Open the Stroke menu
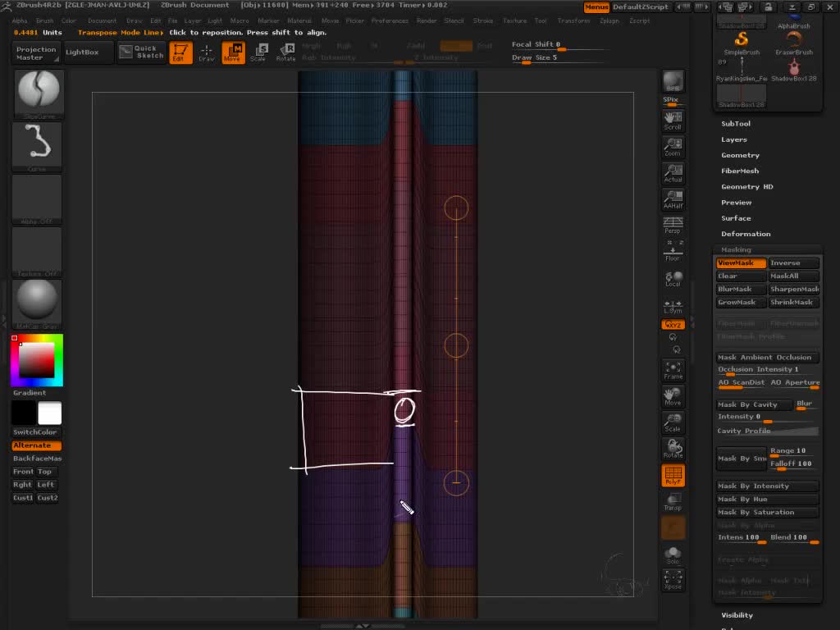Image resolution: width=840 pixels, height=630 pixels. [483, 21]
